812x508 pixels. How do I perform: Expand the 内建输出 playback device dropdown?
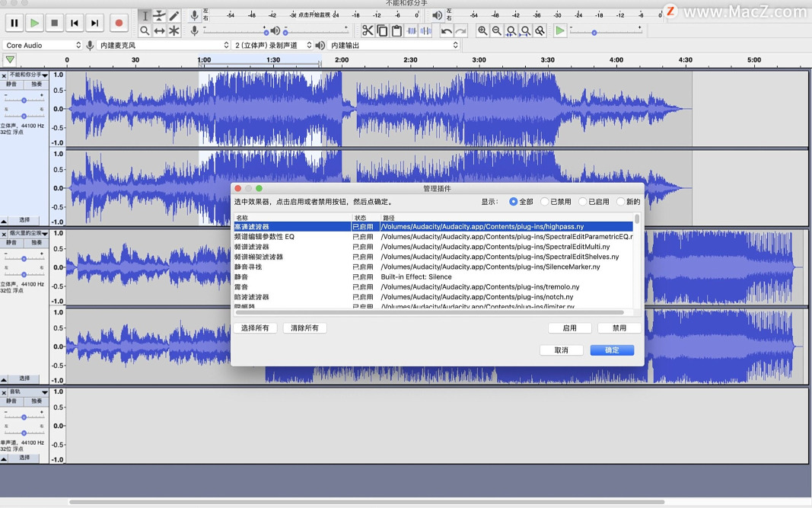[394, 46]
